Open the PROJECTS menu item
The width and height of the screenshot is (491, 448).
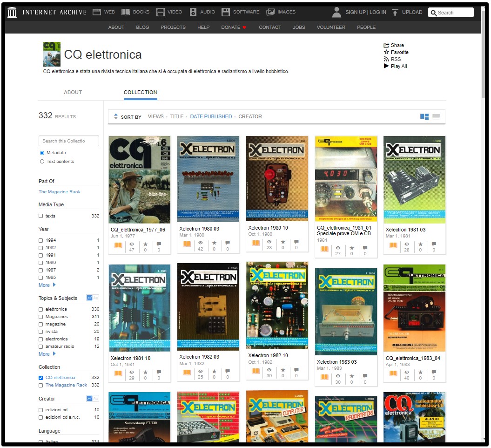[x=173, y=27]
